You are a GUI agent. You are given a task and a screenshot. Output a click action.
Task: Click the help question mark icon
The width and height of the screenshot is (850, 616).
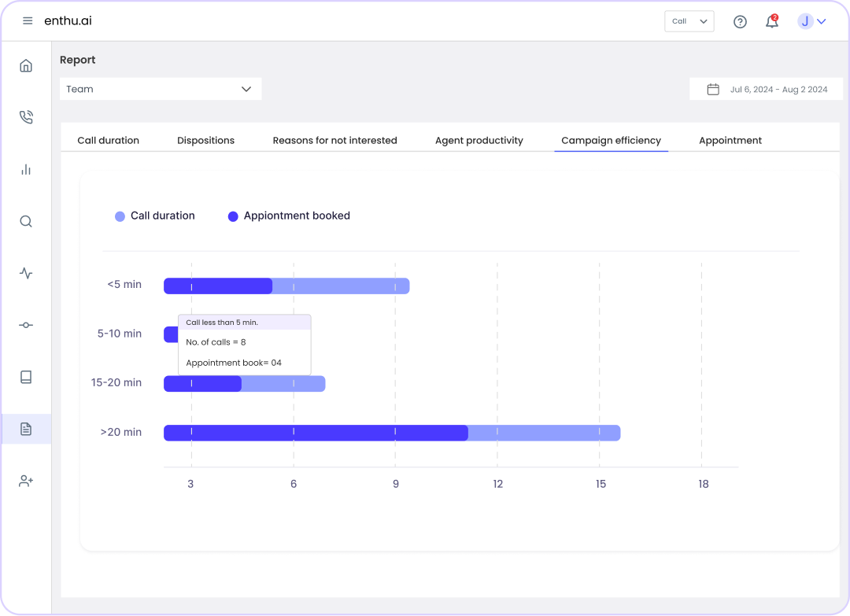740,22
